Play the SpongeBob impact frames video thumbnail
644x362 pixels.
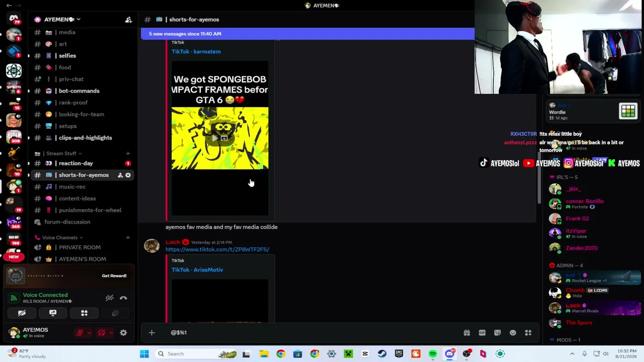click(x=220, y=138)
